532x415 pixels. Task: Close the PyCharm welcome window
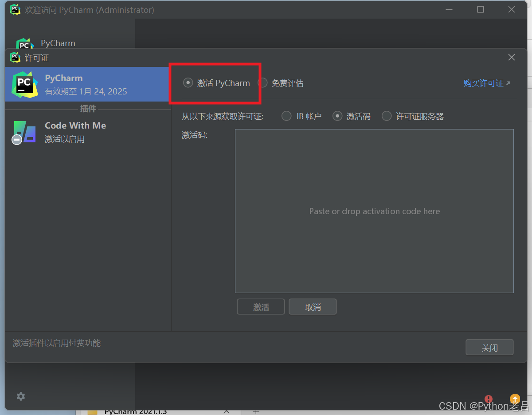pyautogui.click(x=512, y=9)
